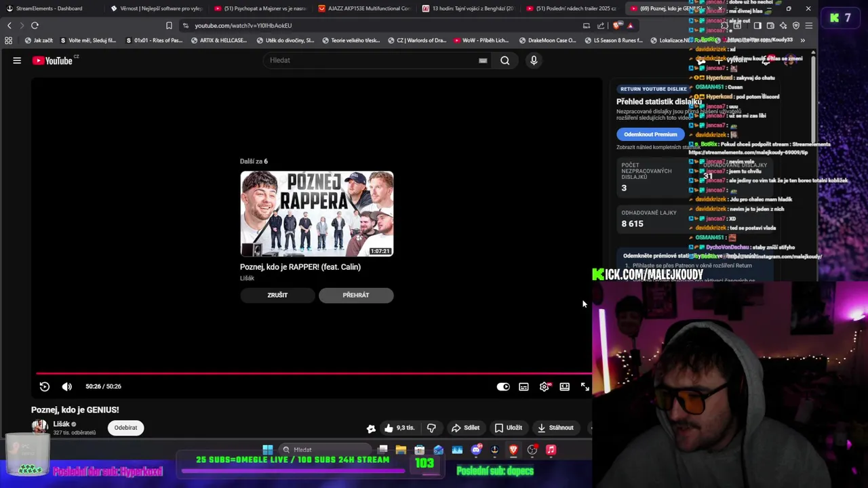Viewport: 868px width, 488px height.
Task: Open the ARTIX & HELLCASE bookmark
Action: point(218,41)
